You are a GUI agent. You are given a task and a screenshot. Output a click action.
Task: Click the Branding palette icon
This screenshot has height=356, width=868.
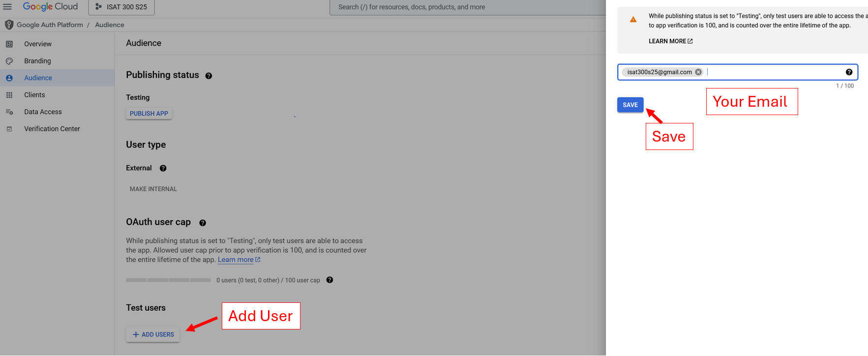pos(9,61)
